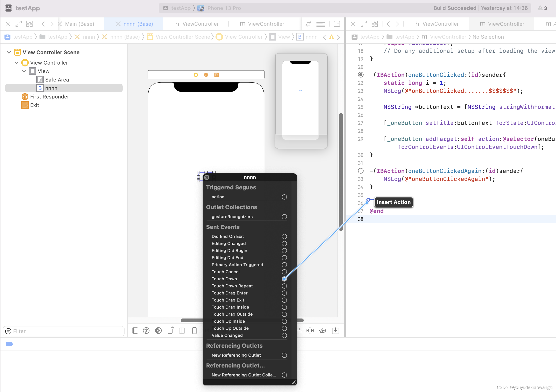Select First Responder in outline
The height and width of the screenshot is (392, 556).
[50, 97]
